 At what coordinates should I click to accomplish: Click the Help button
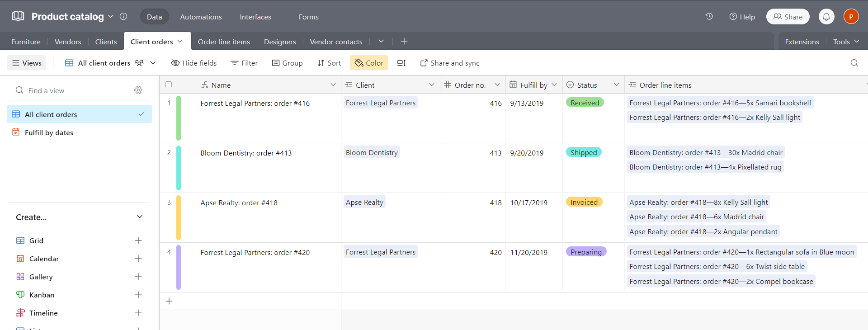pyautogui.click(x=742, y=17)
